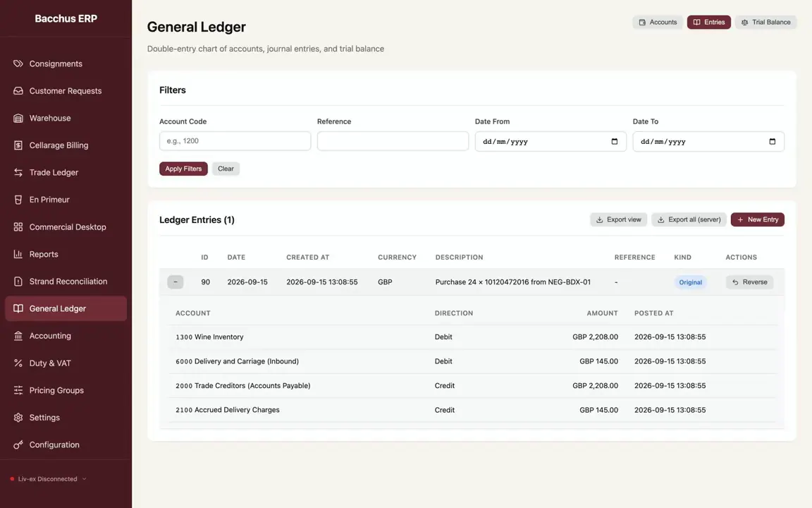Click Export all (server) button

tap(689, 220)
